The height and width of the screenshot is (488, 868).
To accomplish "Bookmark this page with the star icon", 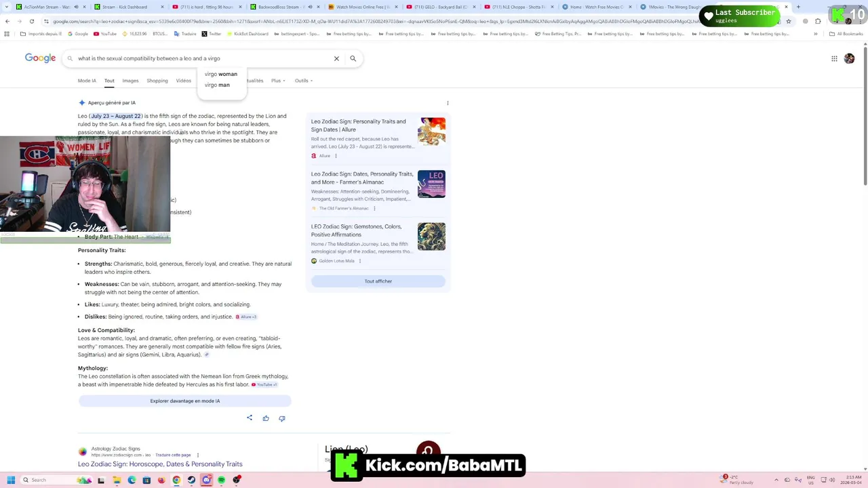I will pyautogui.click(x=789, y=21).
